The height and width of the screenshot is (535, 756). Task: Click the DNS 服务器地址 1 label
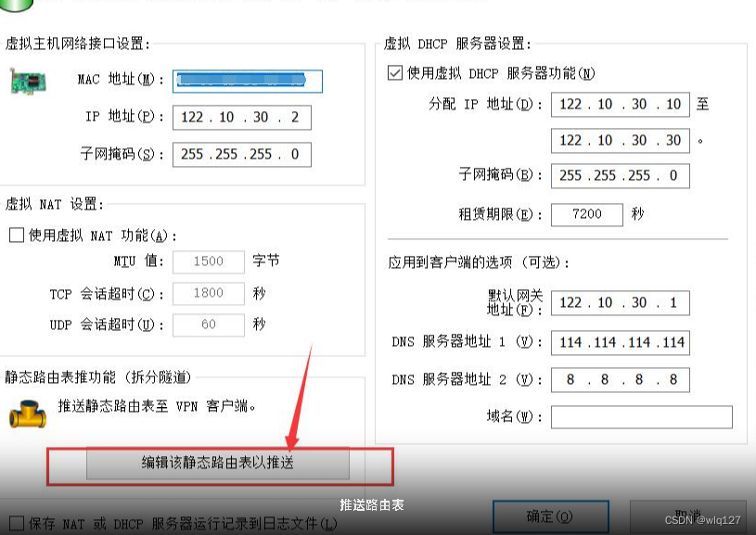[468, 342]
